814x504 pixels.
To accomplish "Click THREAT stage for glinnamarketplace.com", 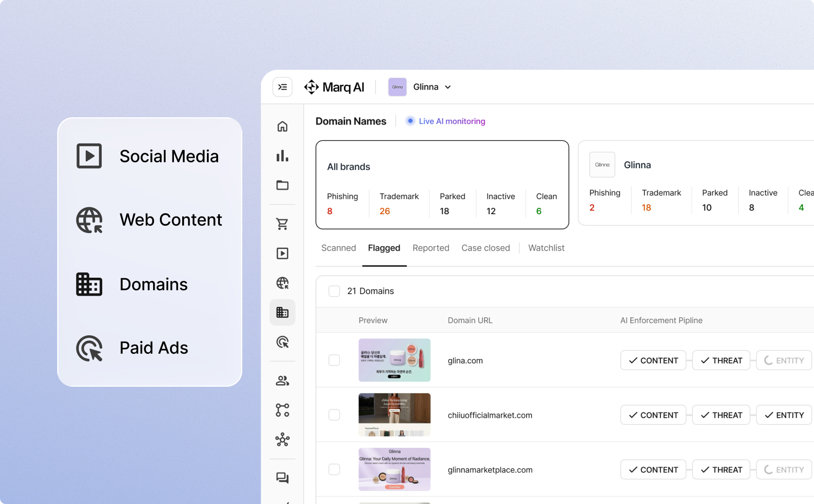I will pos(721,470).
